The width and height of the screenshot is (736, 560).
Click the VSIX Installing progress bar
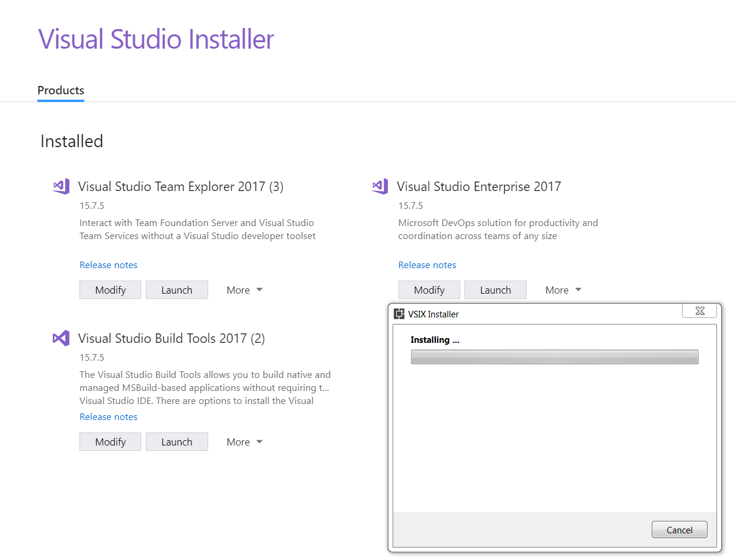pyautogui.click(x=555, y=357)
